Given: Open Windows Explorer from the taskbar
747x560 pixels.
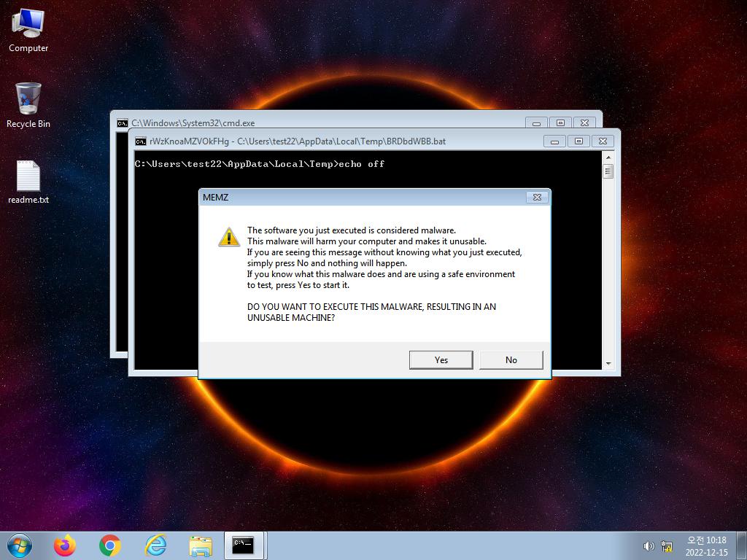Looking at the screenshot, I should 201,546.
